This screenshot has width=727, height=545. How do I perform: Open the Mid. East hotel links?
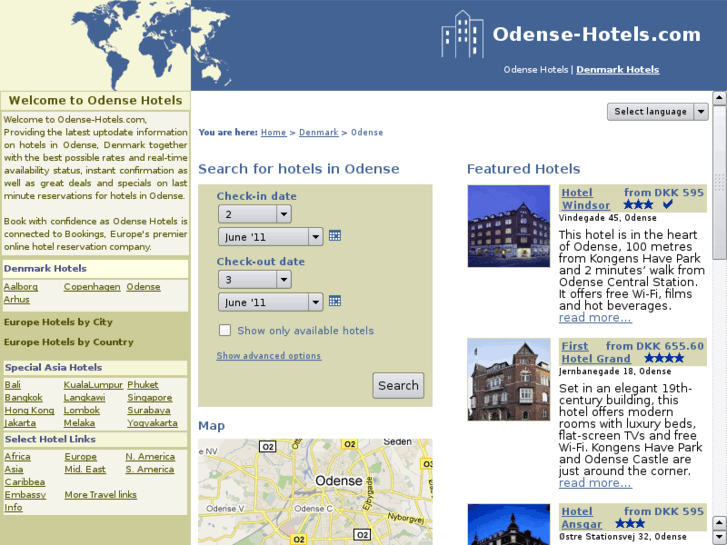(x=85, y=469)
